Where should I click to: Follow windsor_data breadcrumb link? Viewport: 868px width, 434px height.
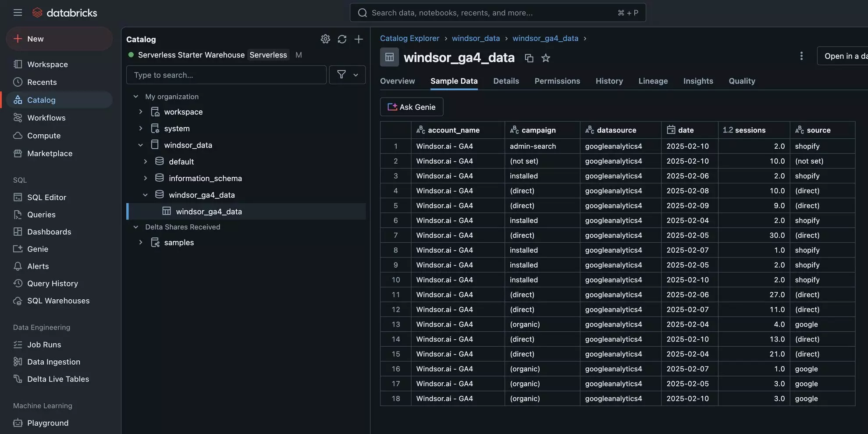(476, 38)
